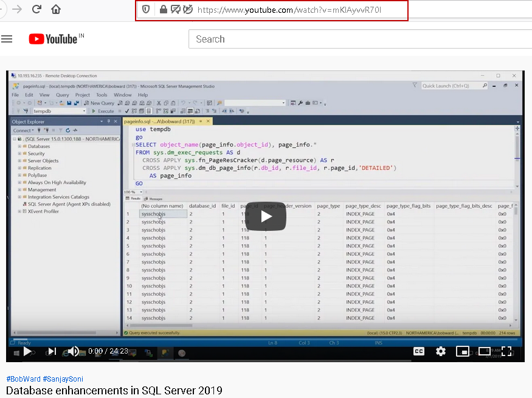Click the Execute query button
The height and width of the screenshot is (398, 532).
click(103, 111)
